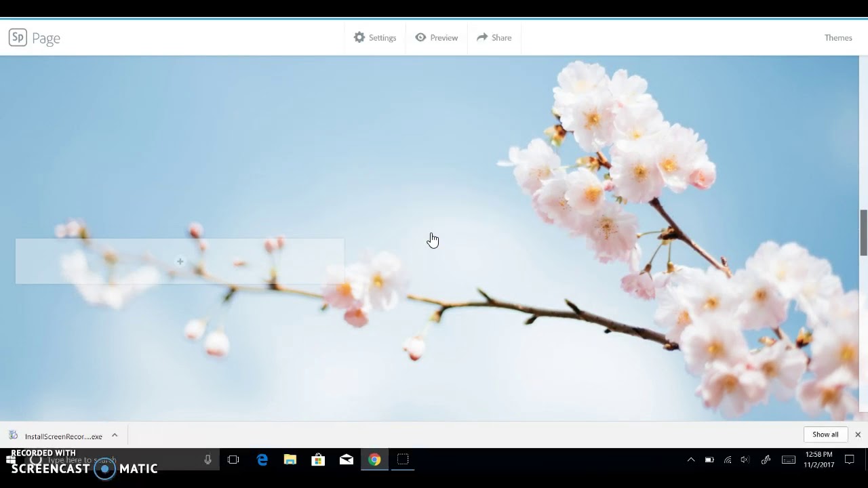Show all downloads
The height and width of the screenshot is (488, 868).
pyautogui.click(x=825, y=434)
